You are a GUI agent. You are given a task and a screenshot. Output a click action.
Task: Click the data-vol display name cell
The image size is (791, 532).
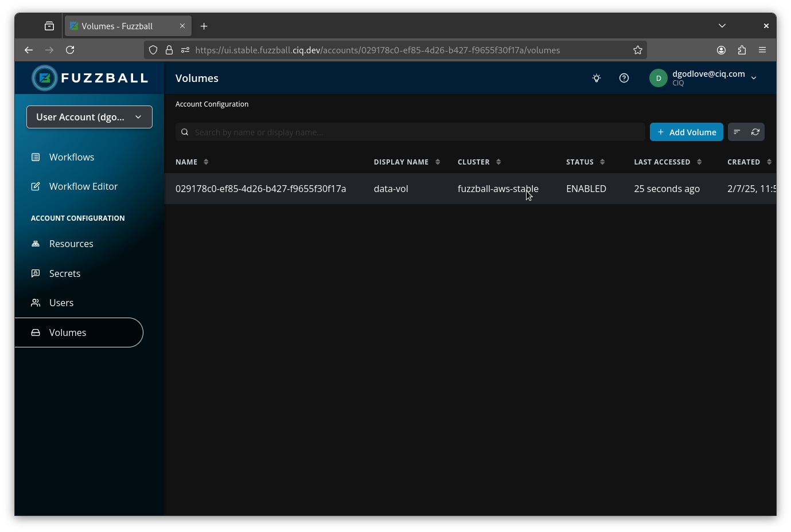391,189
